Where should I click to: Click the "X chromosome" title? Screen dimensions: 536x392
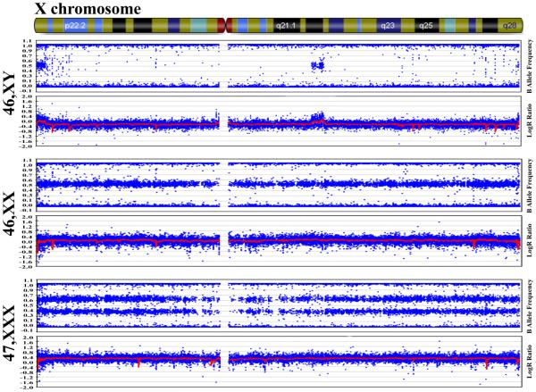(x=88, y=9)
